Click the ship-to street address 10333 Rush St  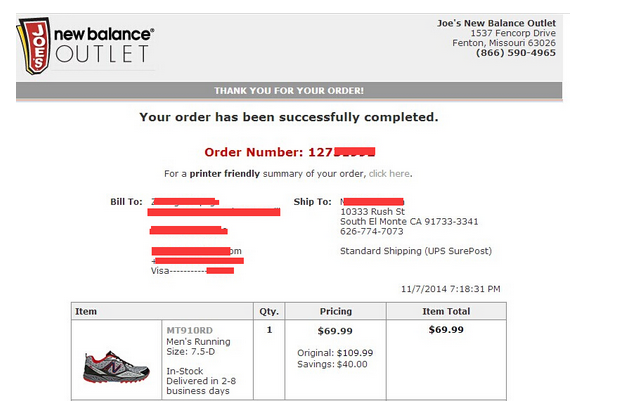(x=372, y=212)
